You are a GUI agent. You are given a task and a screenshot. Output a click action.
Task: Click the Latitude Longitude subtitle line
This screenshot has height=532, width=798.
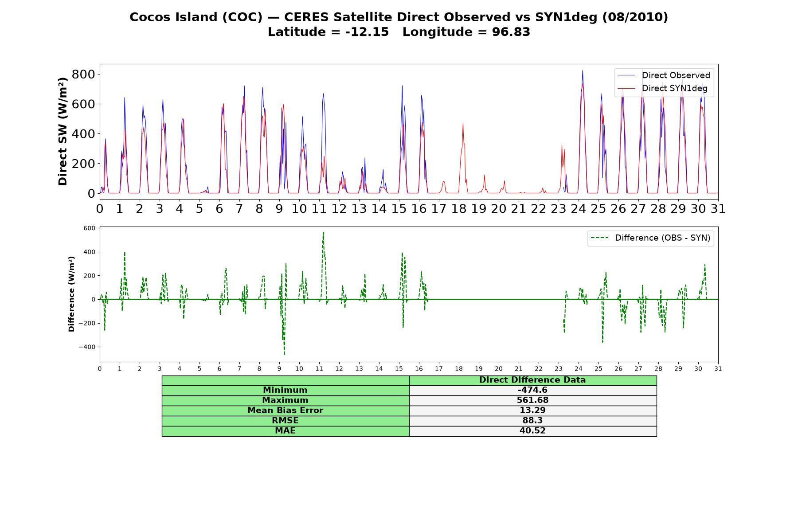pos(399,32)
